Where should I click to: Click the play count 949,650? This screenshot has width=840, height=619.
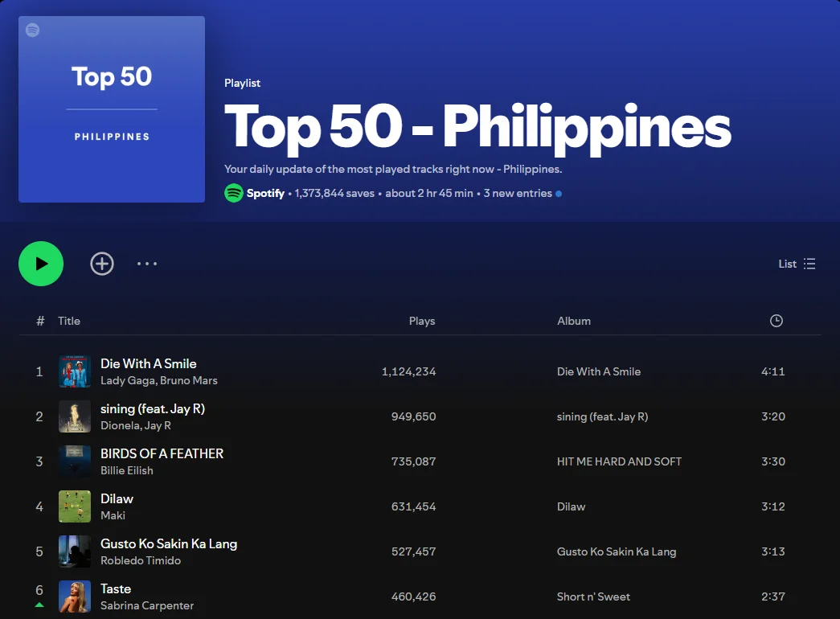coord(414,416)
